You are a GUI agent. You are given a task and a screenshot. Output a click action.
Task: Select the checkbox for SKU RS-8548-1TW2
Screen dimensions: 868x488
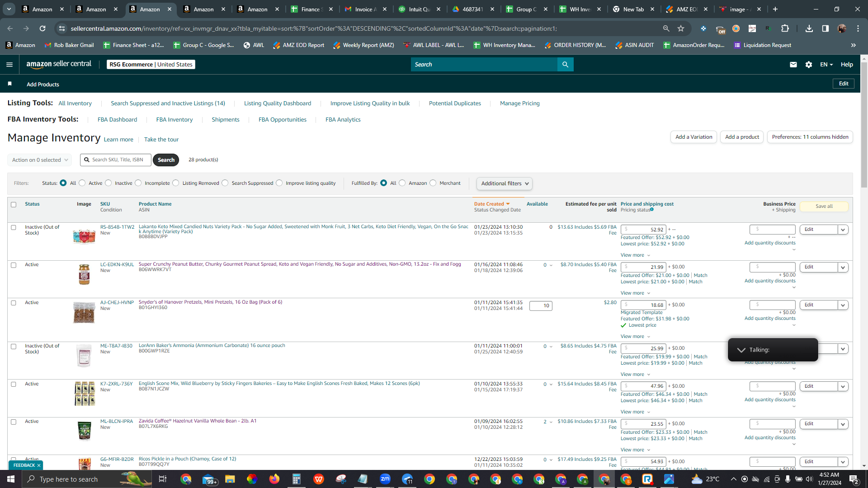pyautogui.click(x=14, y=228)
